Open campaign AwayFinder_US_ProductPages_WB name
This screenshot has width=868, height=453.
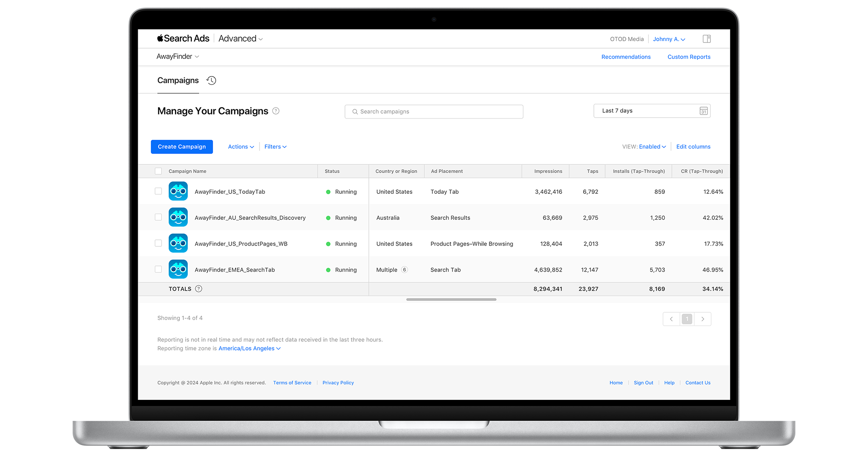tap(241, 244)
